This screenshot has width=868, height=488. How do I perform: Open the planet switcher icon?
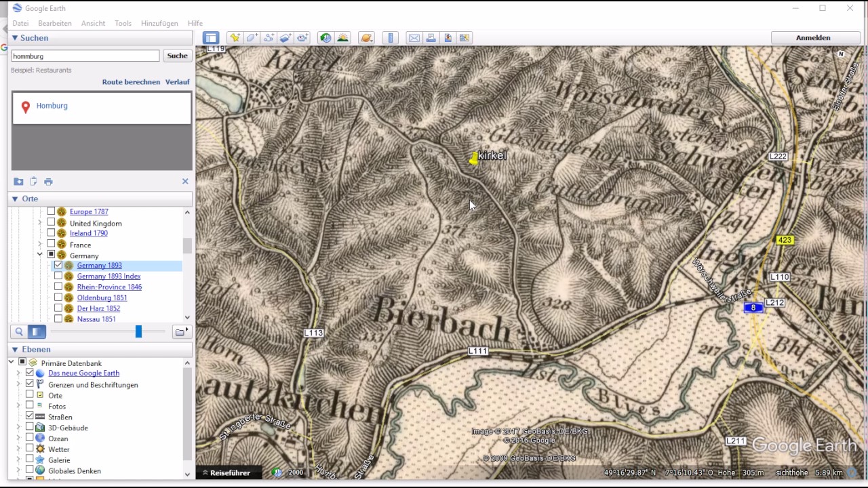[366, 38]
